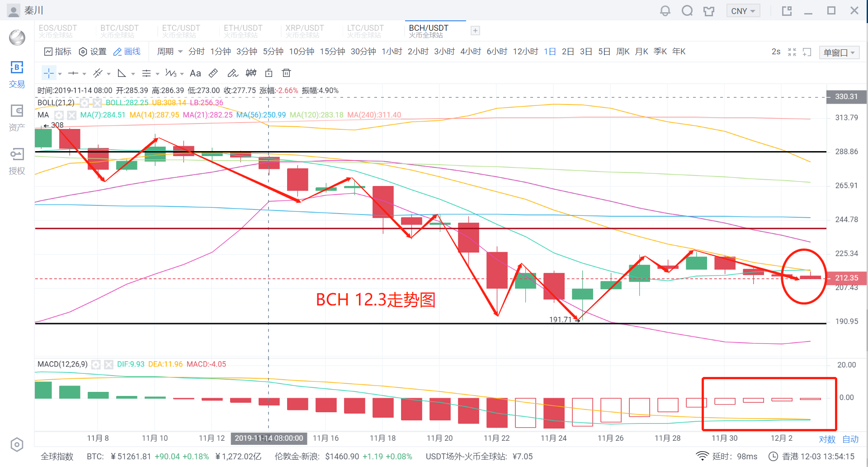Select the Fibonacci levels tool

tap(146, 73)
